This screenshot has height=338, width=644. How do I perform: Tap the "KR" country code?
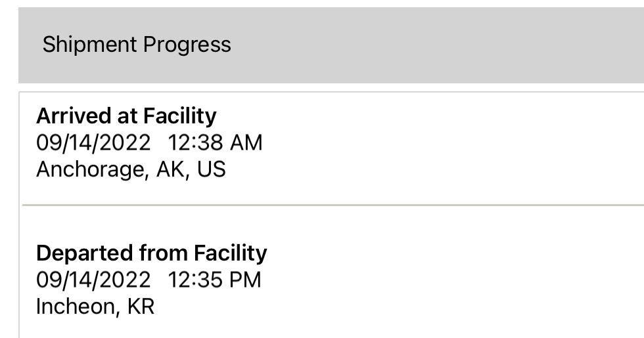(x=141, y=306)
